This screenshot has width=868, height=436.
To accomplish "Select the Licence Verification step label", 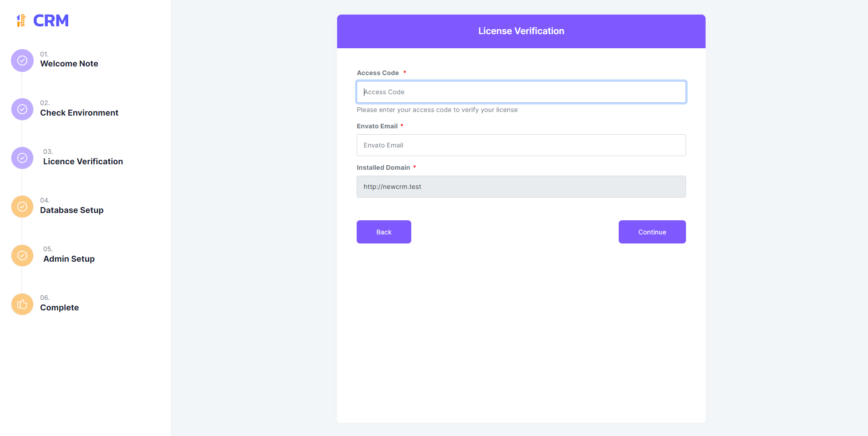I will (83, 162).
